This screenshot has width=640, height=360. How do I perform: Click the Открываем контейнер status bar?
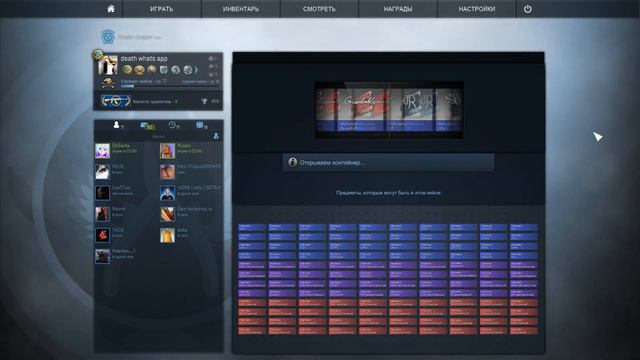pos(389,162)
